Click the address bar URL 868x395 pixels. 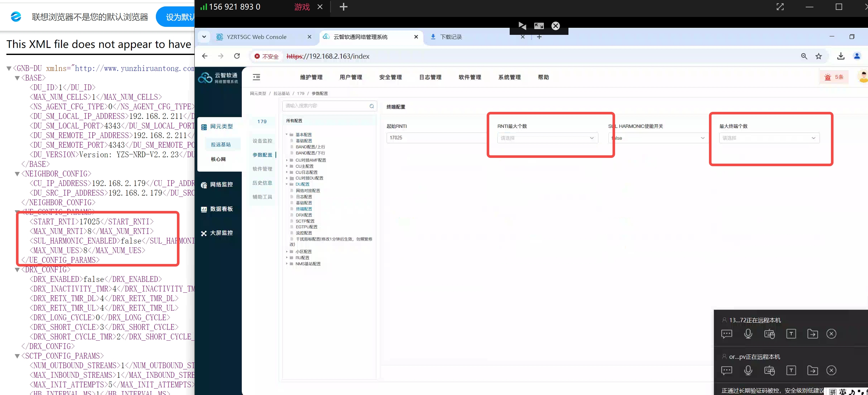click(x=328, y=56)
